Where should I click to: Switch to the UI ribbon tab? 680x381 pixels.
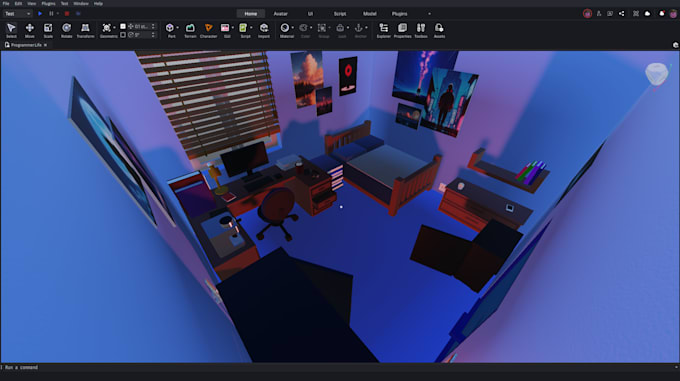pyautogui.click(x=310, y=14)
